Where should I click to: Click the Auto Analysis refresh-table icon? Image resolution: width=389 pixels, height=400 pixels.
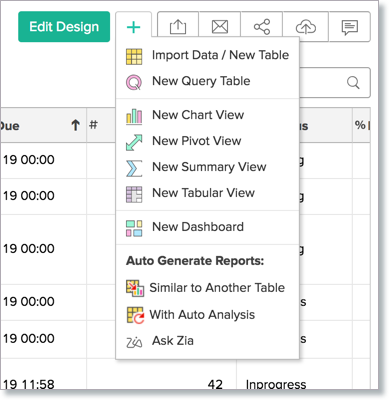click(x=135, y=316)
